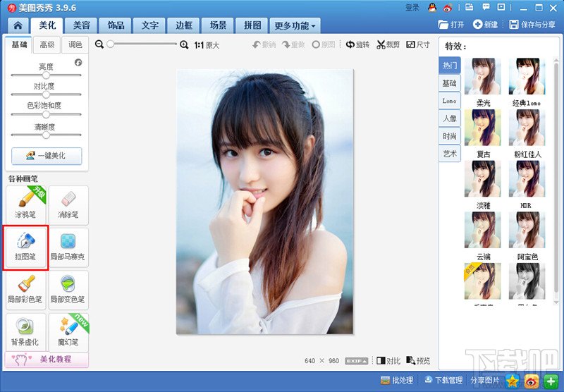This screenshot has height=392, width=564.
Task: Click 保存与分享 save and share
Action: (x=533, y=25)
